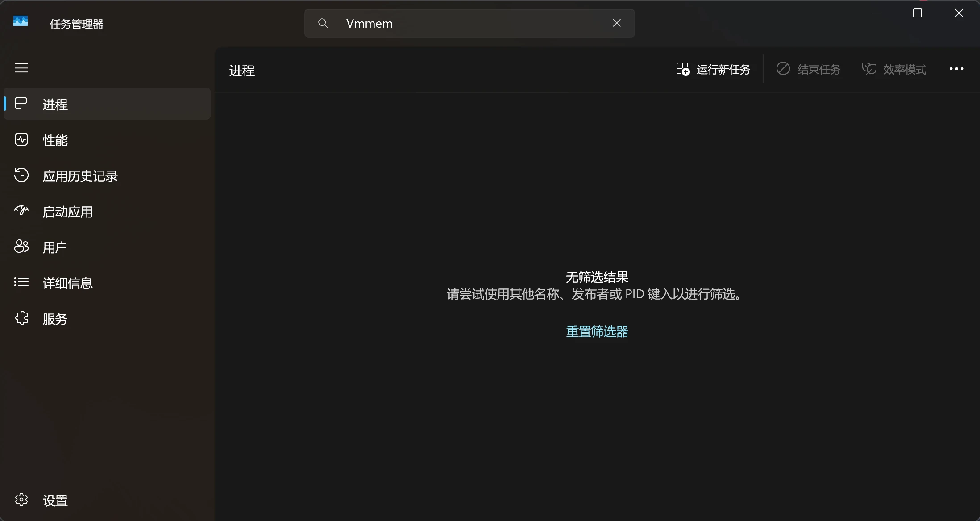
Task: Run new task (运行新任务) button
Action: point(713,69)
